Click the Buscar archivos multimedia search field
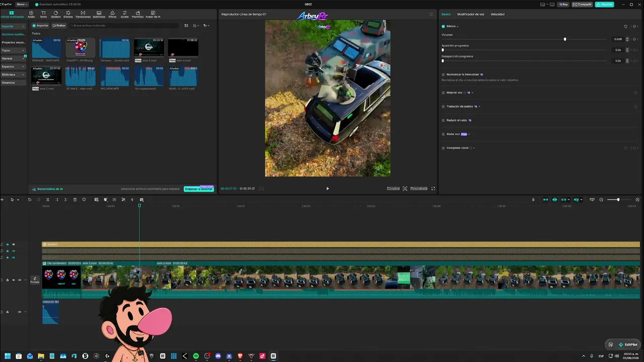The height and width of the screenshot is (362, 644). [124, 26]
